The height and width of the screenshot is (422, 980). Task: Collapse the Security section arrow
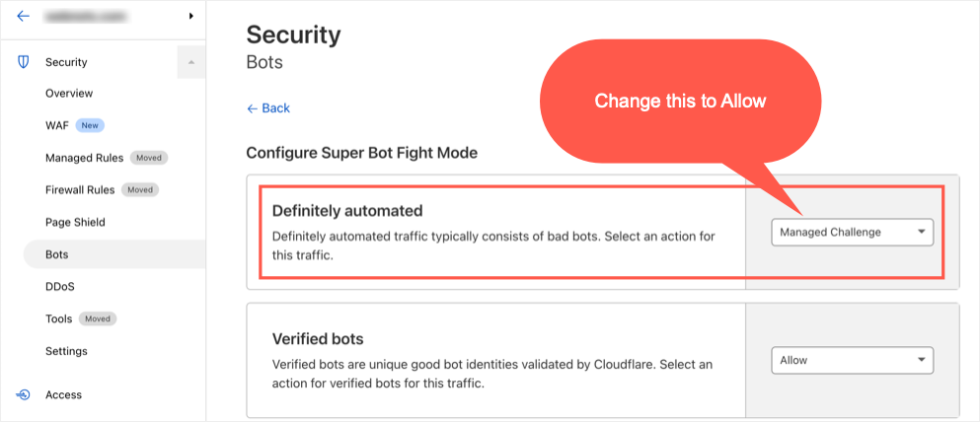point(190,62)
